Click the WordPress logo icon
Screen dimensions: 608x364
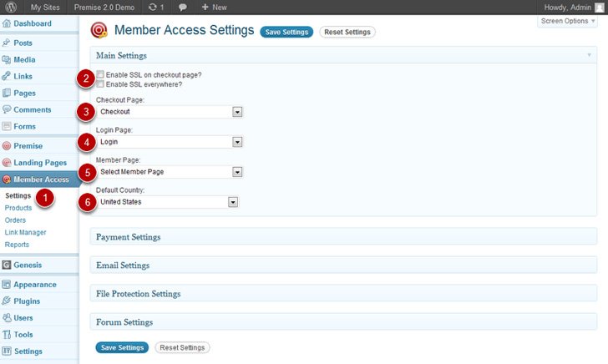click(11, 7)
